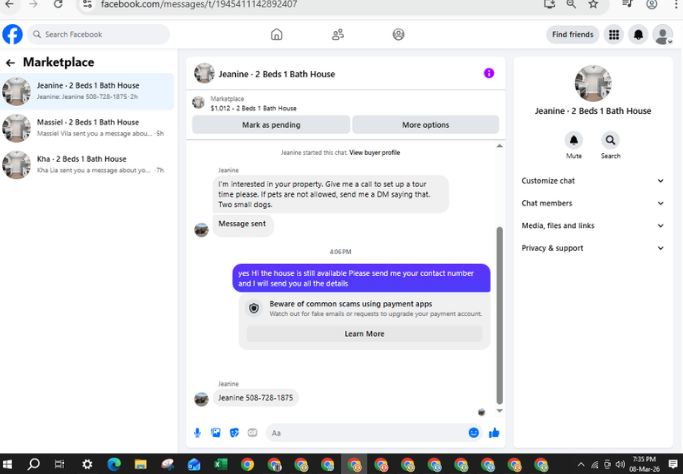Open the account profile avatar menu
Screen dimensions: 683x474
click(x=663, y=34)
